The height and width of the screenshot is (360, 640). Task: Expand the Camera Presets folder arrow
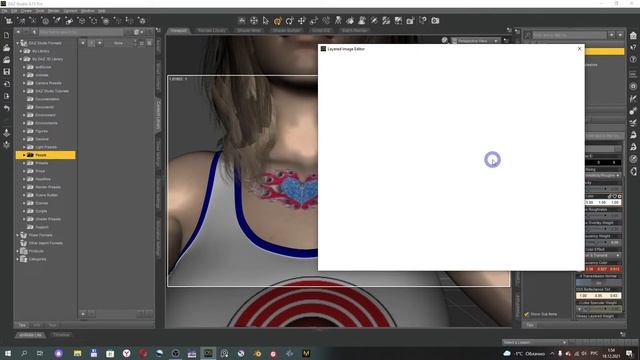[24, 83]
